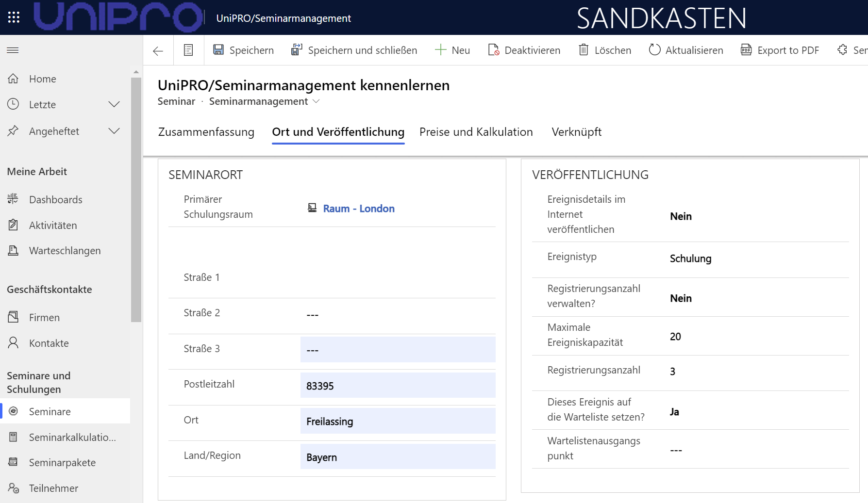
Task: Click Aktualisieren button label
Action: click(x=694, y=50)
